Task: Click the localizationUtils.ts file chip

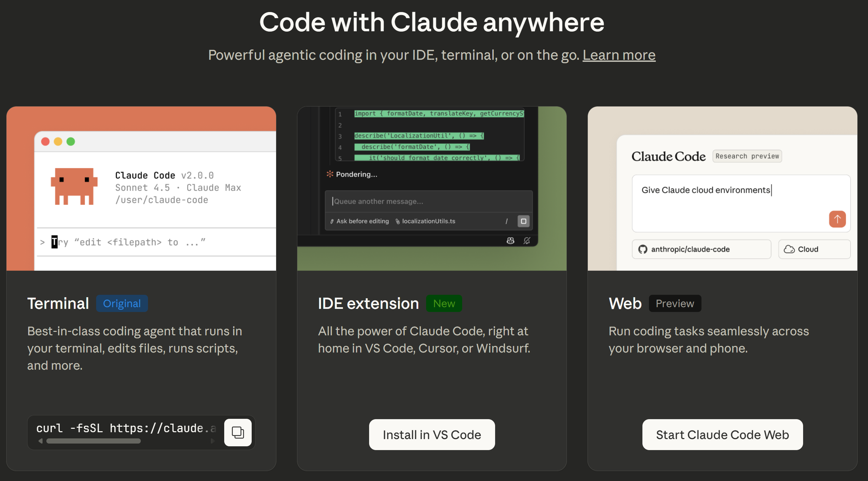Action: pyautogui.click(x=425, y=221)
